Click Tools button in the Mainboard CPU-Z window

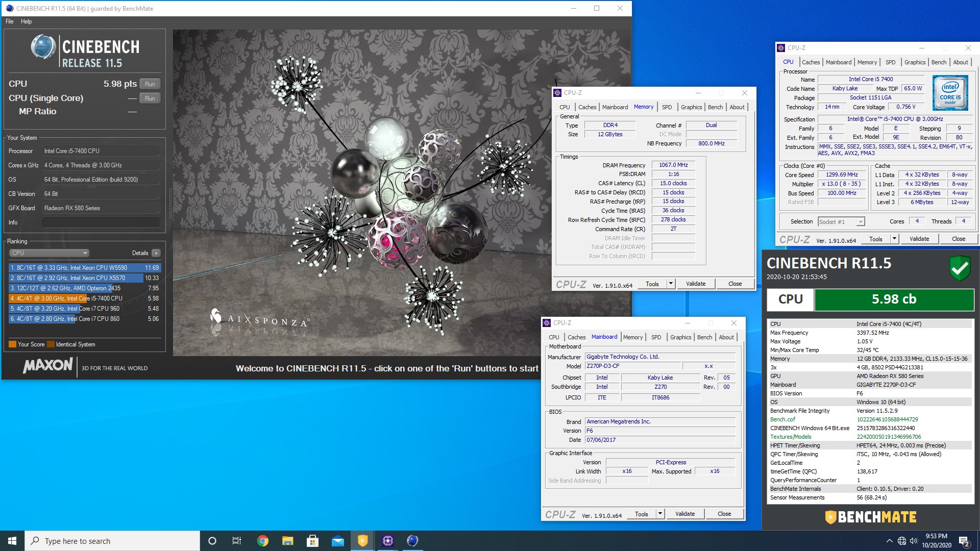coord(642,514)
